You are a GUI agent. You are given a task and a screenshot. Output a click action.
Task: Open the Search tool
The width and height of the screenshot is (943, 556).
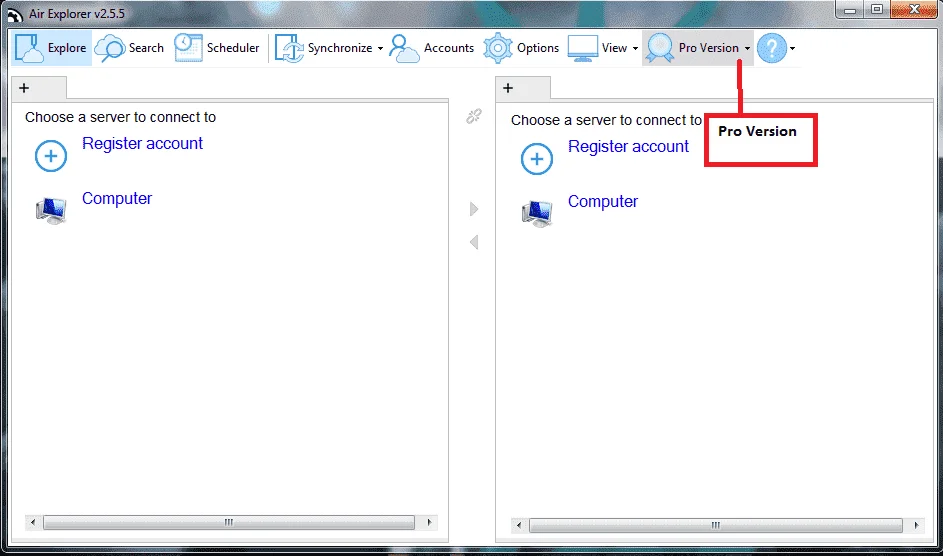[129, 48]
